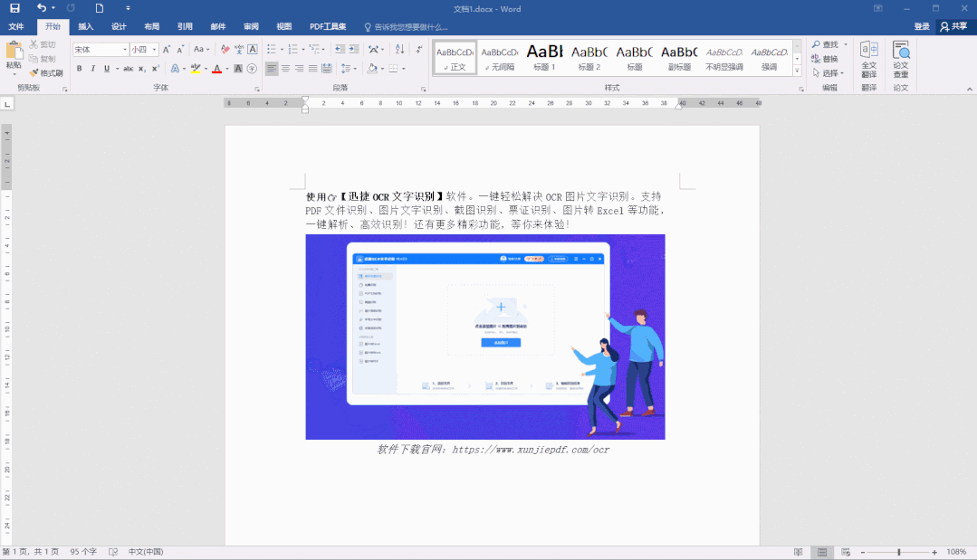
Task: Expand the styles gallery more arrow
Action: click(x=797, y=71)
